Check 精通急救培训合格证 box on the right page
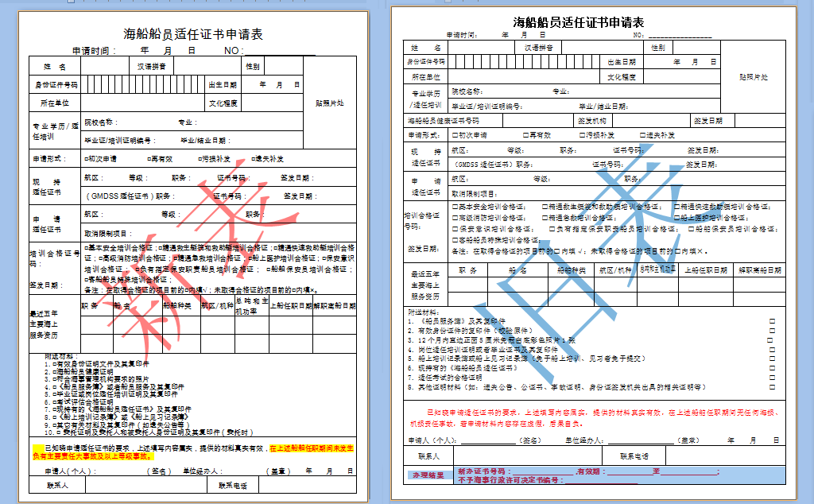 pos(545,218)
